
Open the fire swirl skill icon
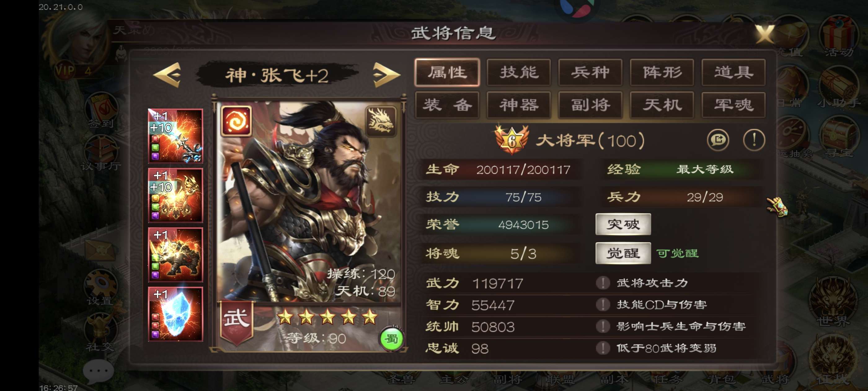pos(236,121)
